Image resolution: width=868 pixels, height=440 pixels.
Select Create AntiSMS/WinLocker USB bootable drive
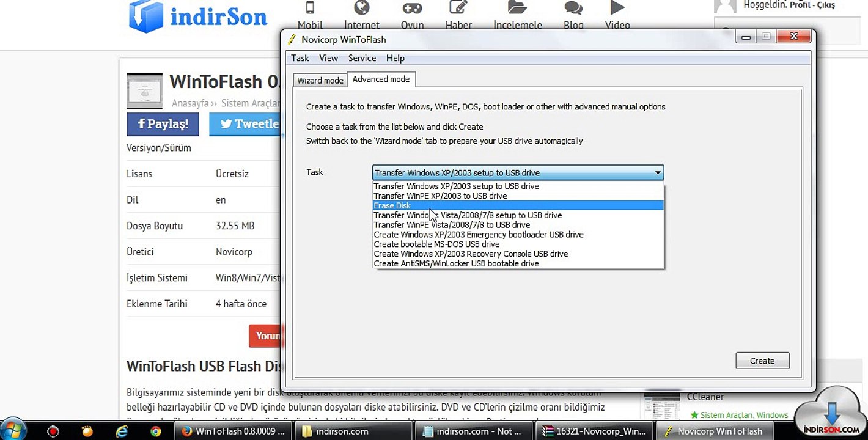click(518, 264)
